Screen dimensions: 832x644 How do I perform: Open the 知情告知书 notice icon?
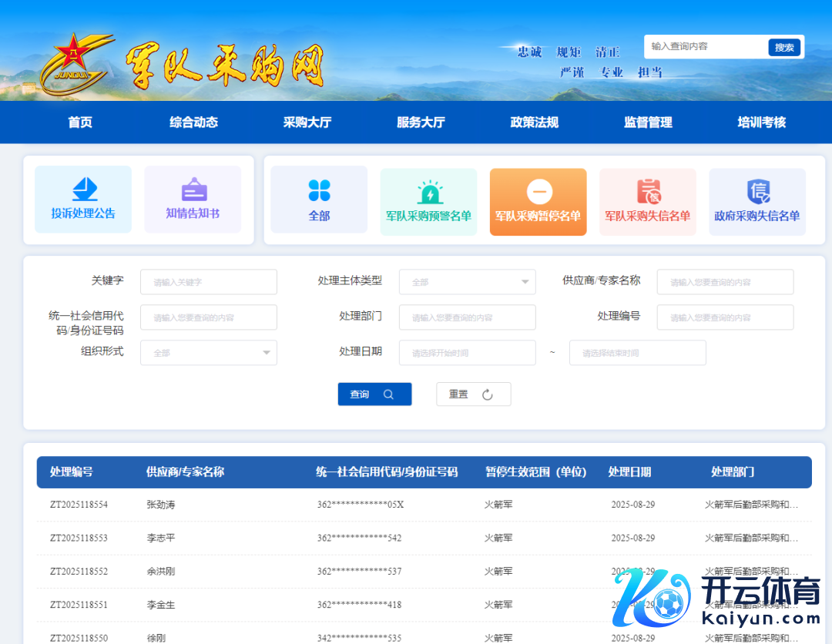(193, 189)
